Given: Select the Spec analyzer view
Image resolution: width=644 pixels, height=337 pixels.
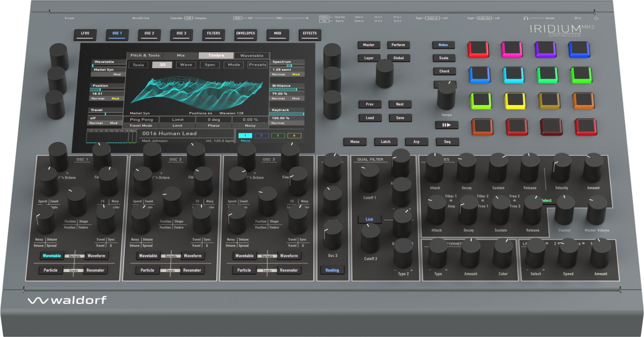Looking at the screenshot, I should [x=210, y=65].
